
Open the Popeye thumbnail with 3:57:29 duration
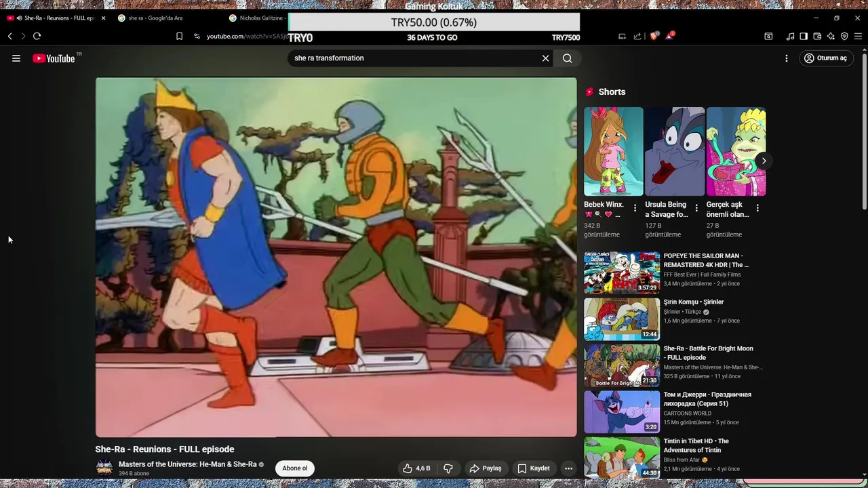coord(622,272)
